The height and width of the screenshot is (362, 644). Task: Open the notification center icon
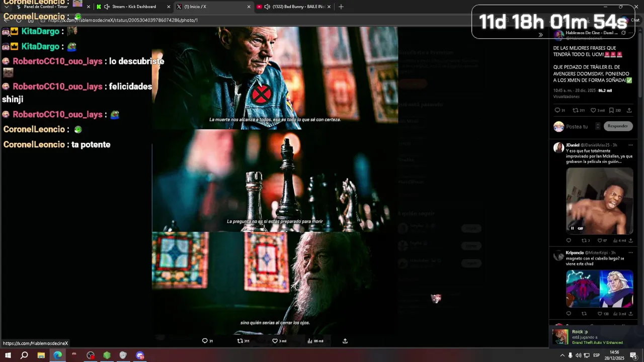(633, 355)
